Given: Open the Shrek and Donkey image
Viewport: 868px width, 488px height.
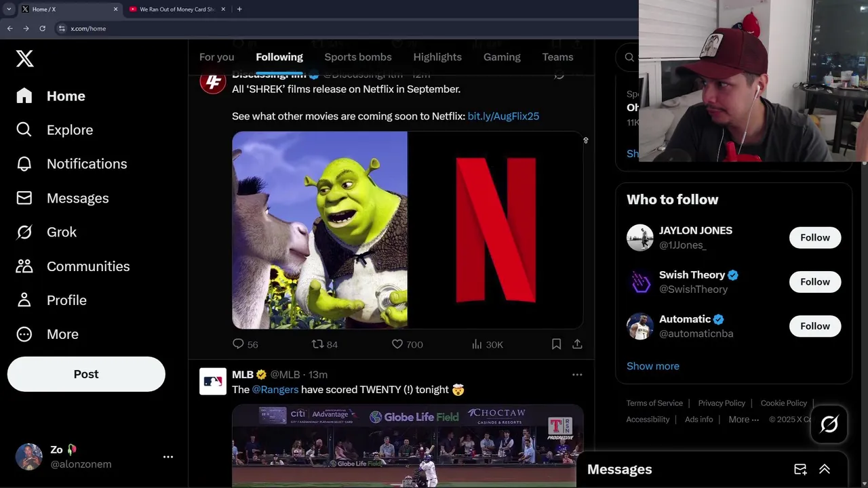Looking at the screenshot, I should (x=319, y=230).
